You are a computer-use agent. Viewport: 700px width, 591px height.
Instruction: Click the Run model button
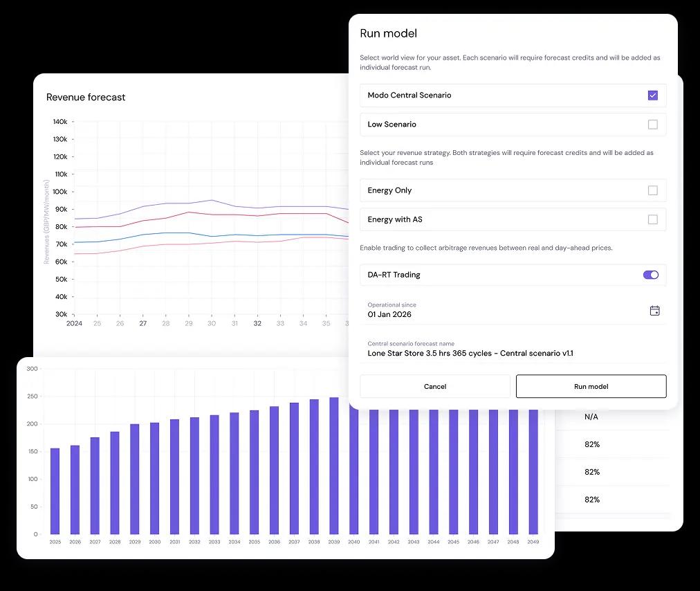(591, 386)
